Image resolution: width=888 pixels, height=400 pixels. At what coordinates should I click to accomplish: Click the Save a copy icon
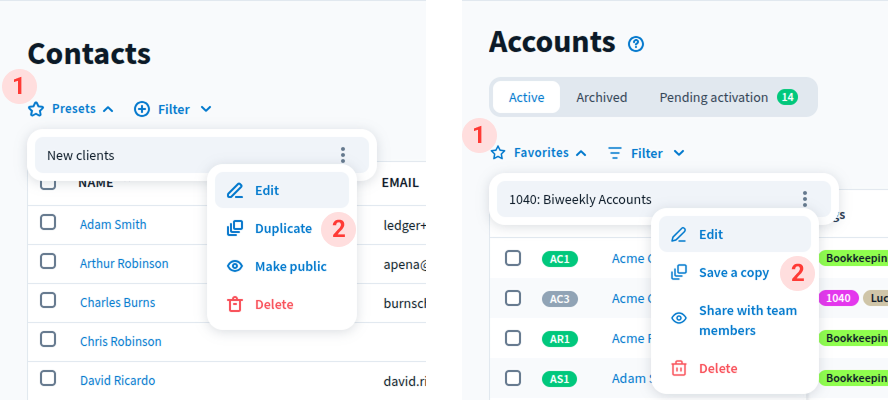[679, 272]
